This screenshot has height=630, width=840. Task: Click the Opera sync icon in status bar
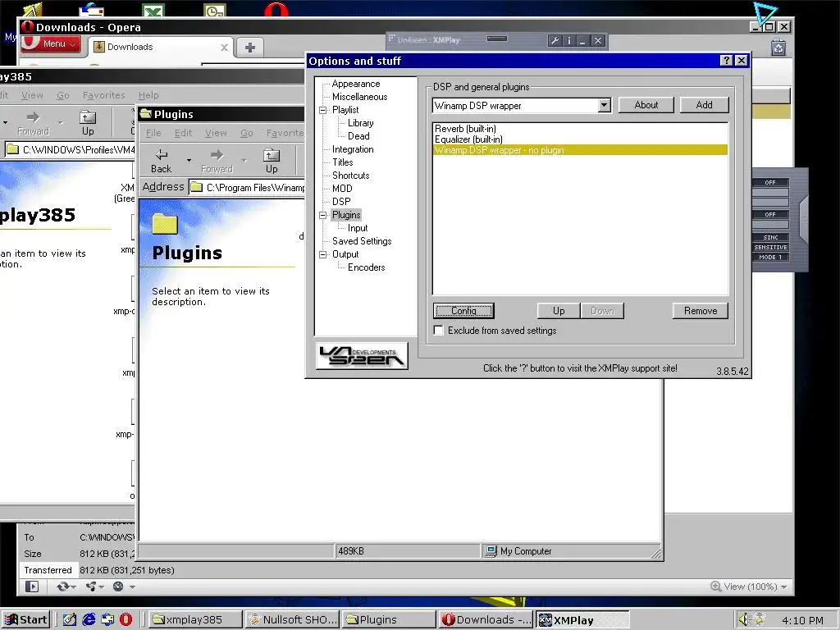coord(62,587)
